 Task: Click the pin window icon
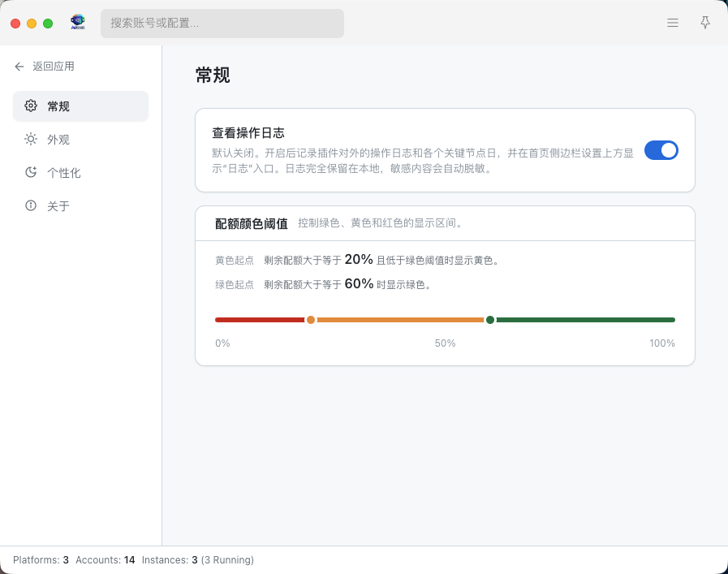pos(705,24)
